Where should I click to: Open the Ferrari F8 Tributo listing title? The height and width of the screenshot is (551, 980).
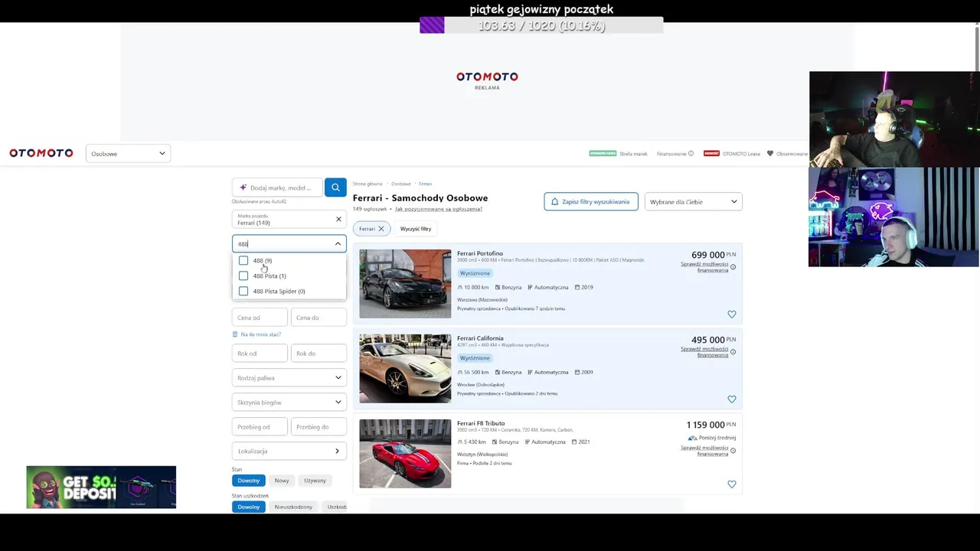coord(481,423)
